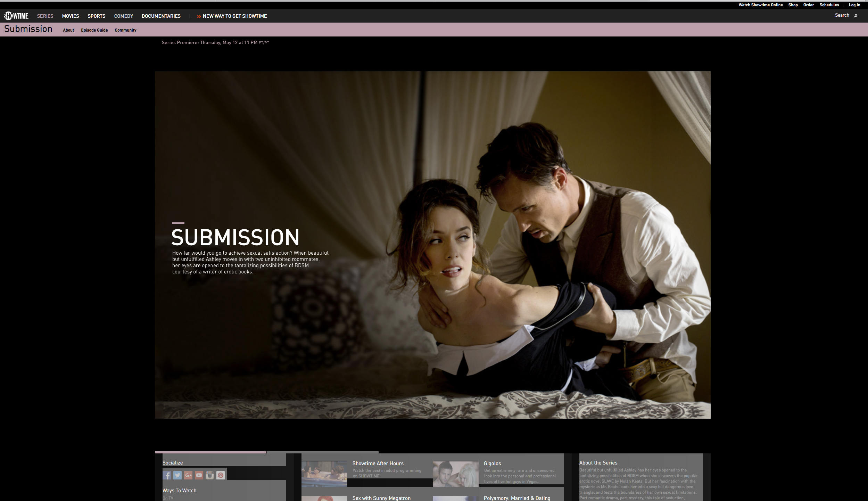Open the YouTube social icon
868x501 pixels.
[199, 475]
